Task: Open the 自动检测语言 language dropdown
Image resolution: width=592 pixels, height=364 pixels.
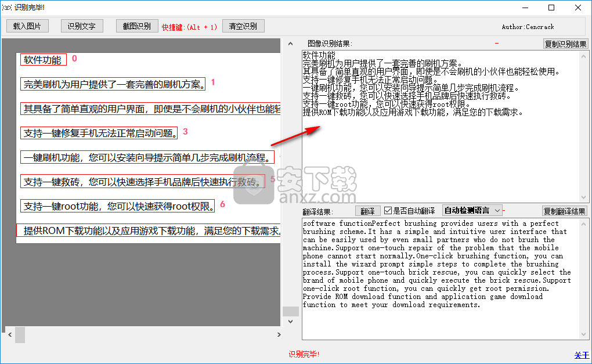Action: [472, 210]
